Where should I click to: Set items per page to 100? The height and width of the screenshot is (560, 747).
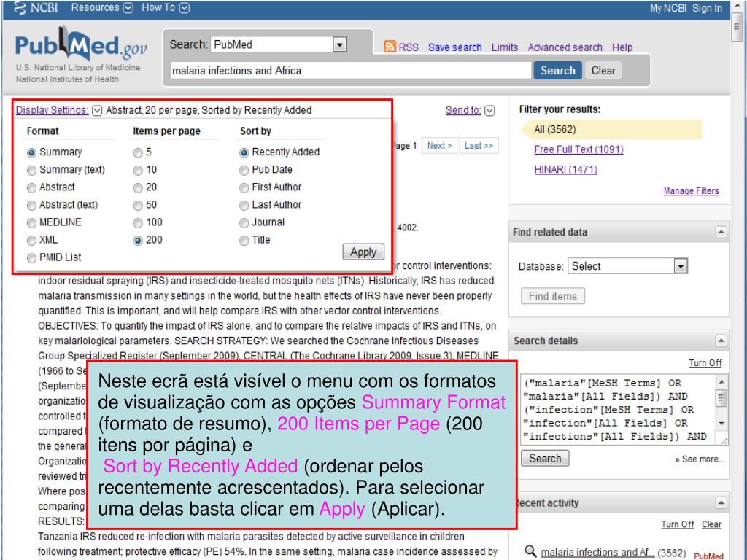[x=138, y=223]
